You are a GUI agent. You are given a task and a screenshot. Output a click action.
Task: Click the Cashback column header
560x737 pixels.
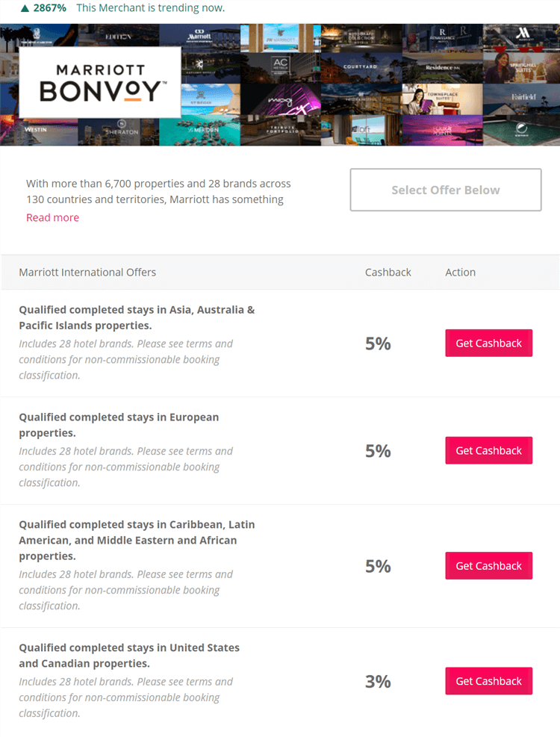click(x=388, y=272)
